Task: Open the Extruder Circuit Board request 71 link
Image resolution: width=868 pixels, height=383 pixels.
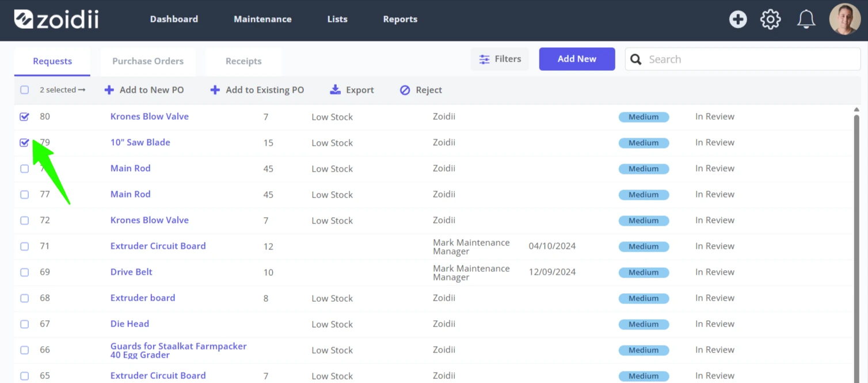Action: (158, 246)
